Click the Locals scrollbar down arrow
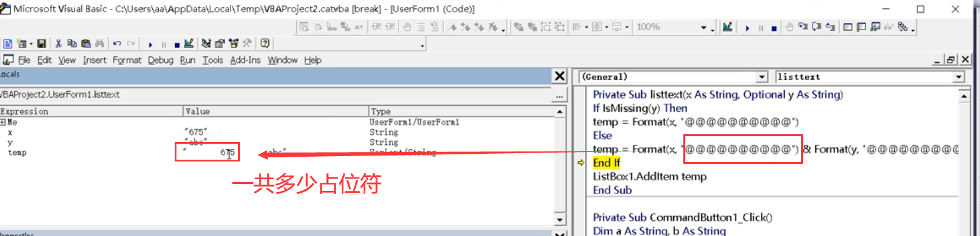This screenshot has height=236, width=980. 560,220
